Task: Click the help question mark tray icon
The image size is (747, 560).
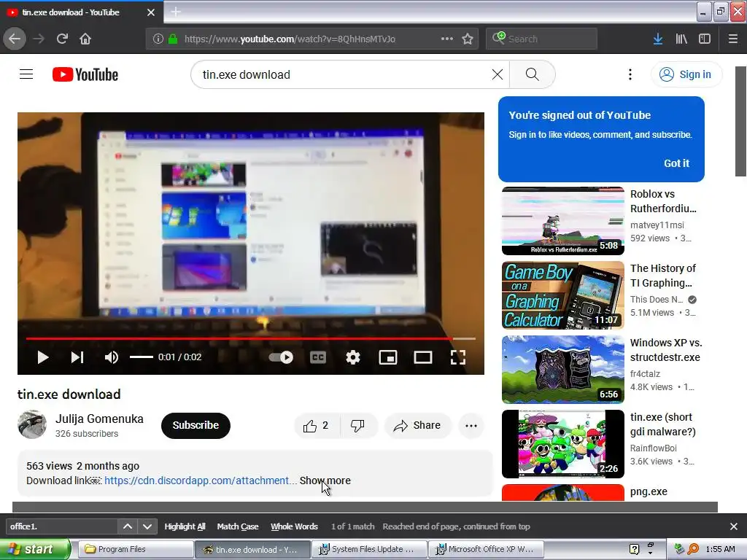Action: point(634,549)
